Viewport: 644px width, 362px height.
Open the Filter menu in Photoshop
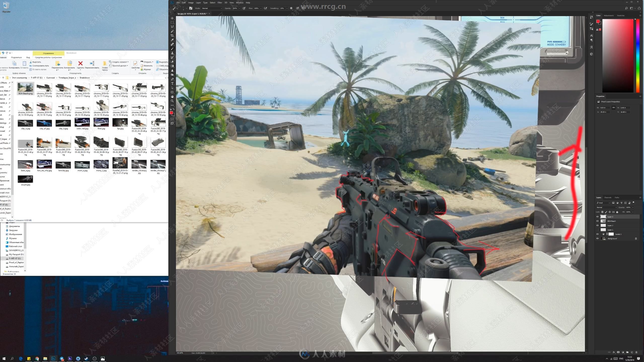pyautogui.click(x=220, y=3)
